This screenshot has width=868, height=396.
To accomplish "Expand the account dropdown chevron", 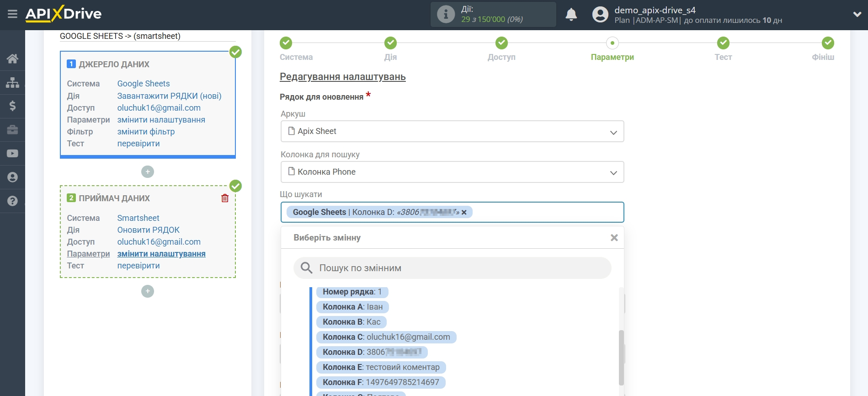I will pos(857,15).
